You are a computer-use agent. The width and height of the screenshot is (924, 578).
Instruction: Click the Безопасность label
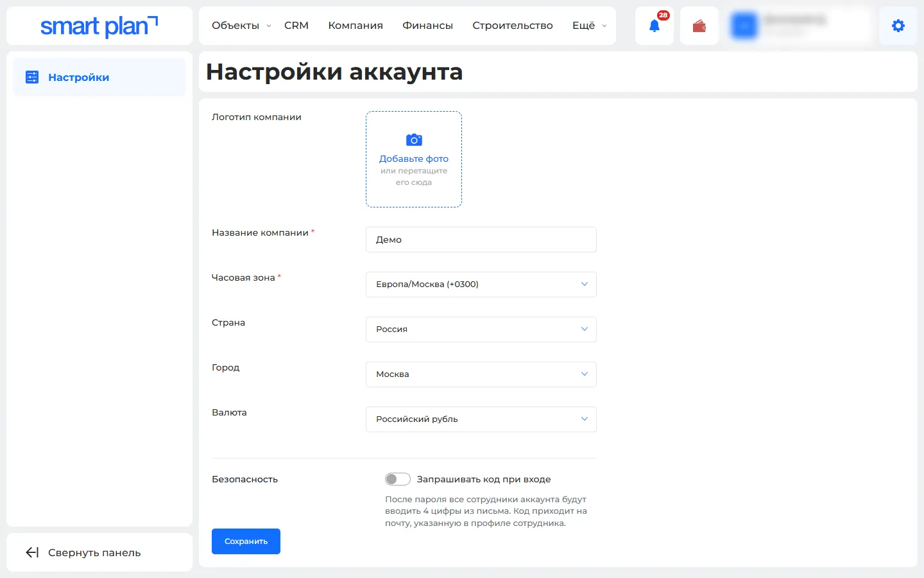coord(244,479)
